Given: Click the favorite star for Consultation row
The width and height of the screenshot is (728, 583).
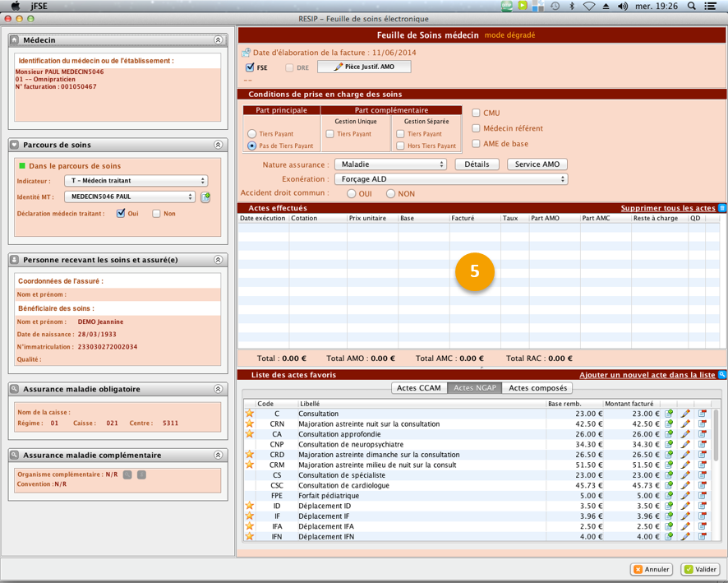Looking at the screenshot, I should [249, 414].
